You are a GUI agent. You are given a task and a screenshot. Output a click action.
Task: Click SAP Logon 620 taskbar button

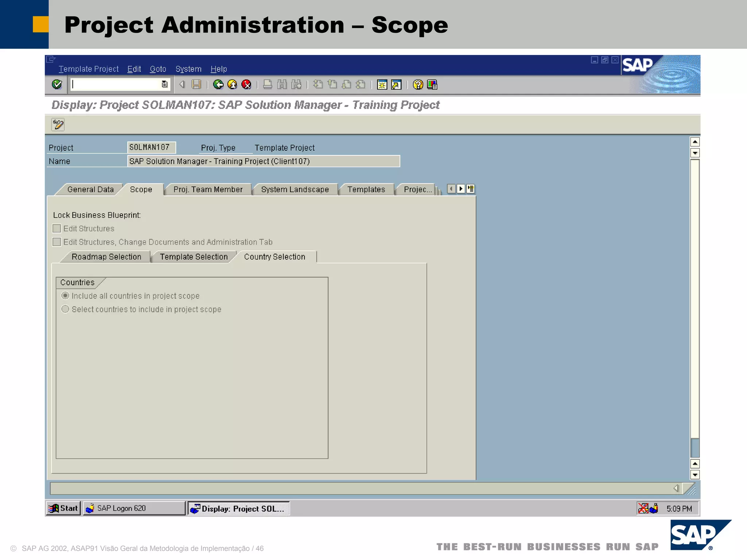[x=134, y=508]
